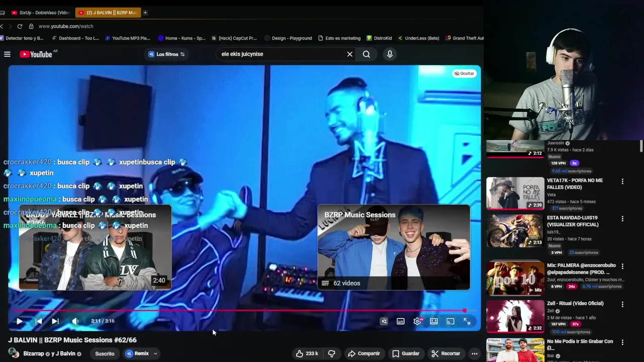Clear the search box with the X
The image size is (644, 362).
click(x=350, y=54)
